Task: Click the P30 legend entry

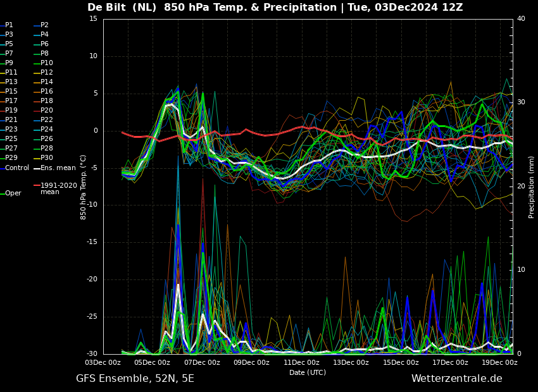Action: pos(47,158)
